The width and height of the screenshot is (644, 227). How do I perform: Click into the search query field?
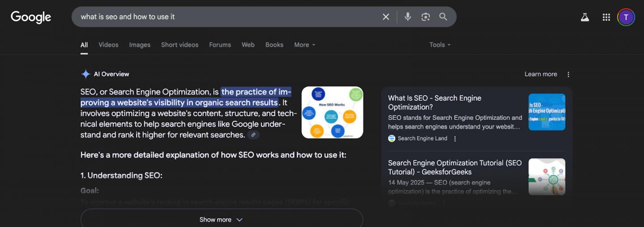224,17
